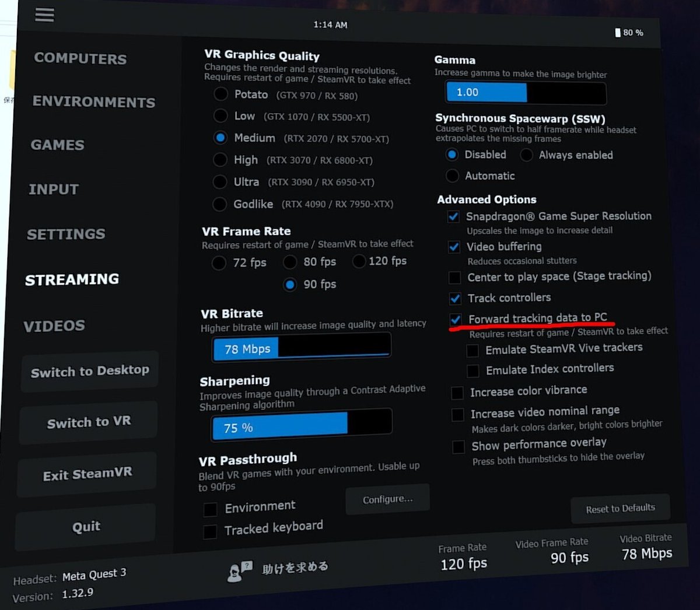Screen dimensions: 700x610
Task: Click Switch to VR button
Action: (89, 422)
